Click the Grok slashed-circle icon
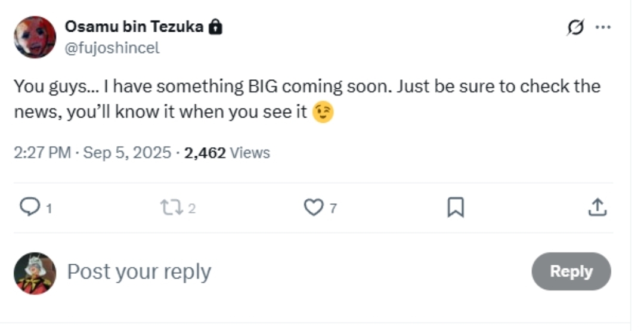This screenshot has width=644, height=331. click(x=575, y=27)
